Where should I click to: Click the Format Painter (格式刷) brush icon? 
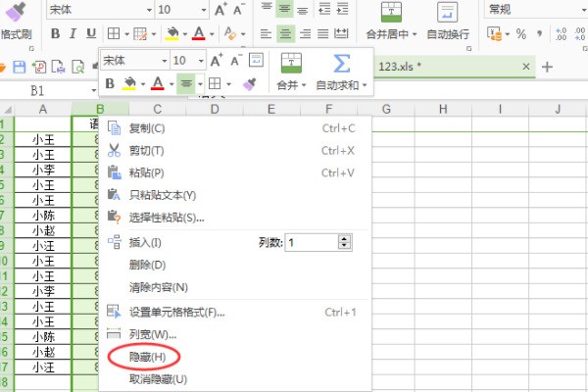tap(15, 12)
